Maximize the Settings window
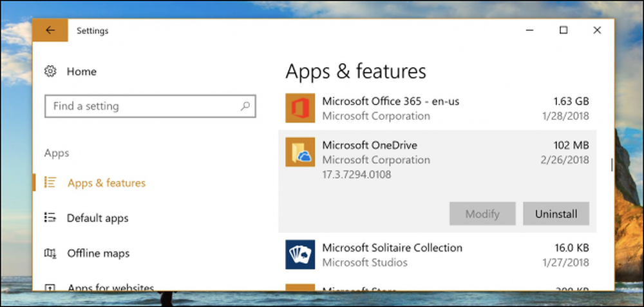The height and width of the screenshot is (307, 644). [x=563, y=30]
